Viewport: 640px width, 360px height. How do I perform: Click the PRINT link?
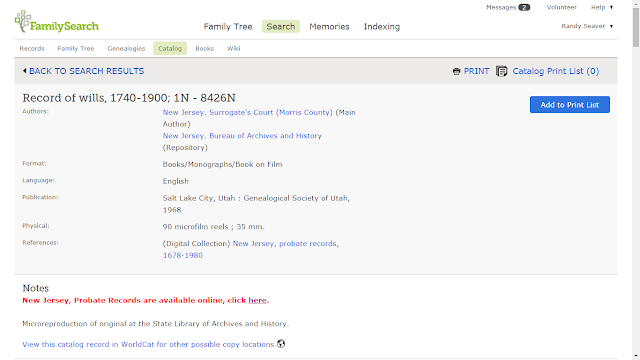(x=476, y=71)
